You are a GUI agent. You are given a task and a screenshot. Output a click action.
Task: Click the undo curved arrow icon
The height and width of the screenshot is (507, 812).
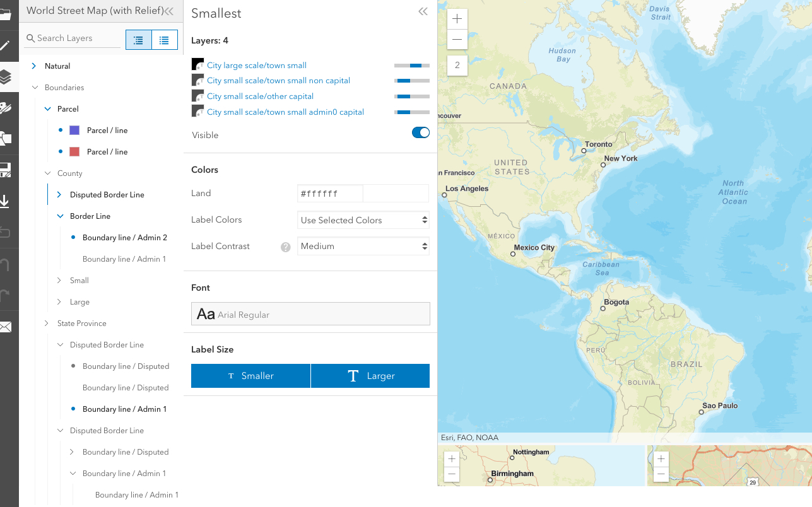pos(5,233)
